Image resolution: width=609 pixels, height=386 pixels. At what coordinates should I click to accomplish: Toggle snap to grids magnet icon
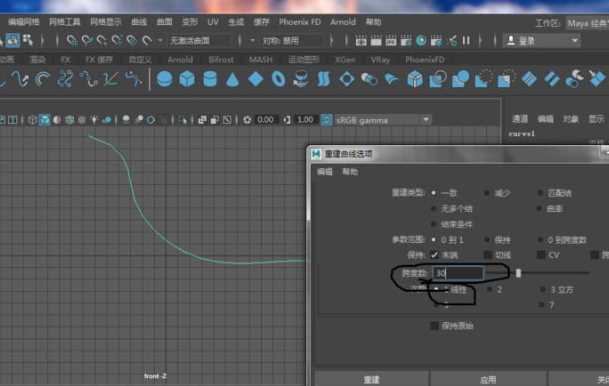tap(72, 40)
